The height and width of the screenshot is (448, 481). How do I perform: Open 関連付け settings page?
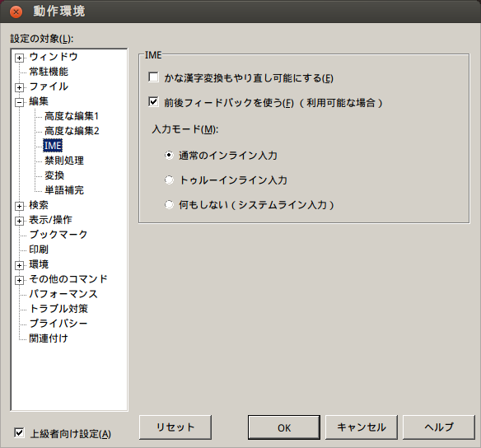pyautogui.click(x=49, y=338)
